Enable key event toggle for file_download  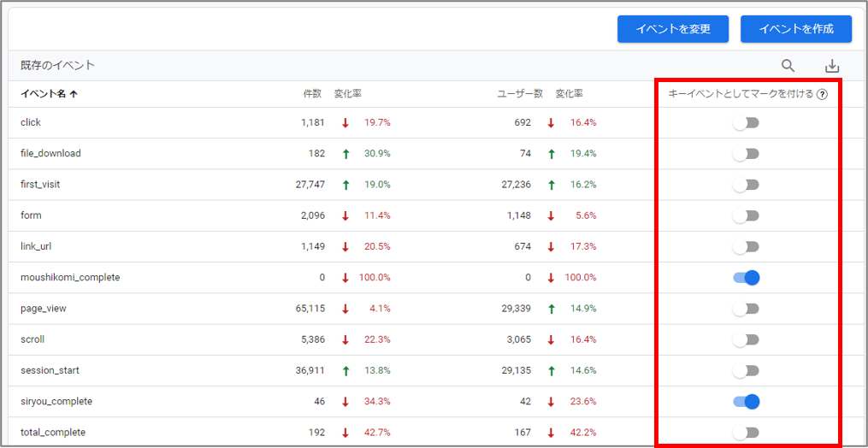(x=746, y=154)
